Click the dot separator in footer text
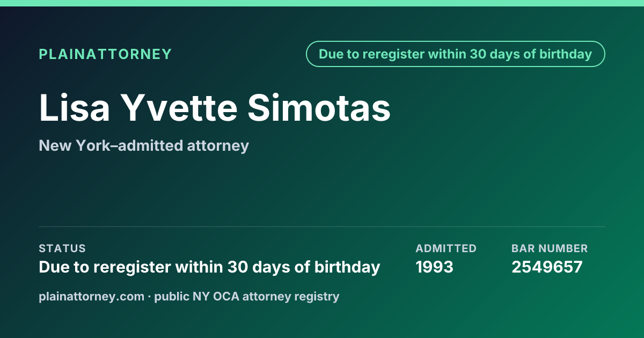This screenshot has height=338, width=644. tap(150, 296)
